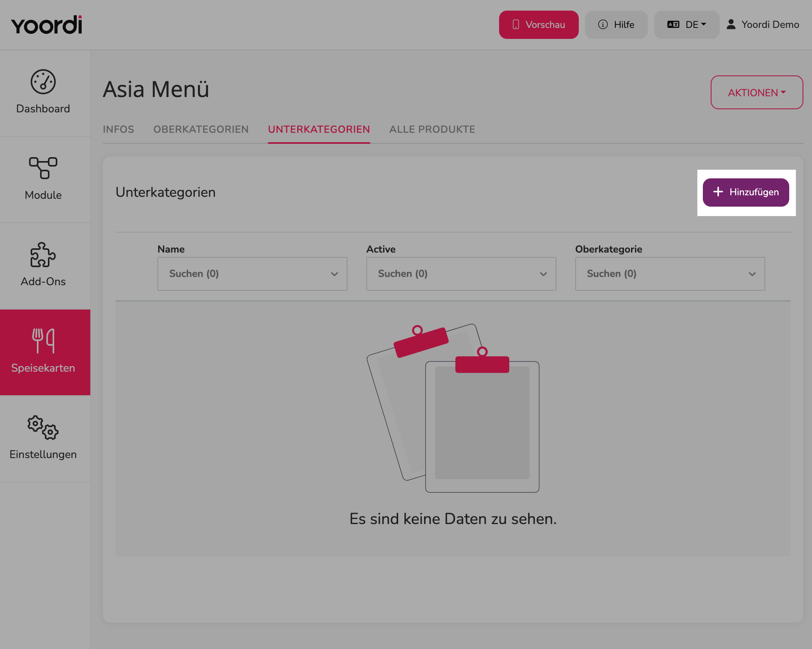Click the 'Unterkategorien' section heading
Screen dimensions: 812x649
(166, 192)
